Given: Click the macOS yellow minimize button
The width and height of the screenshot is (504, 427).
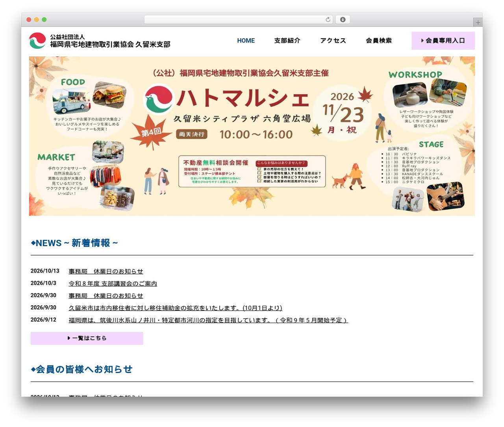Looking at the screenshot, I should pos(37,19).
